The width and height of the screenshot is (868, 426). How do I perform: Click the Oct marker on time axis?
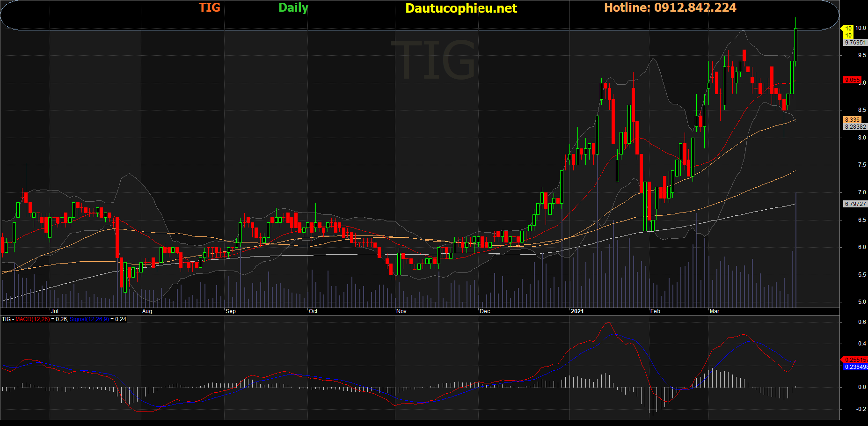click(313, 311)
